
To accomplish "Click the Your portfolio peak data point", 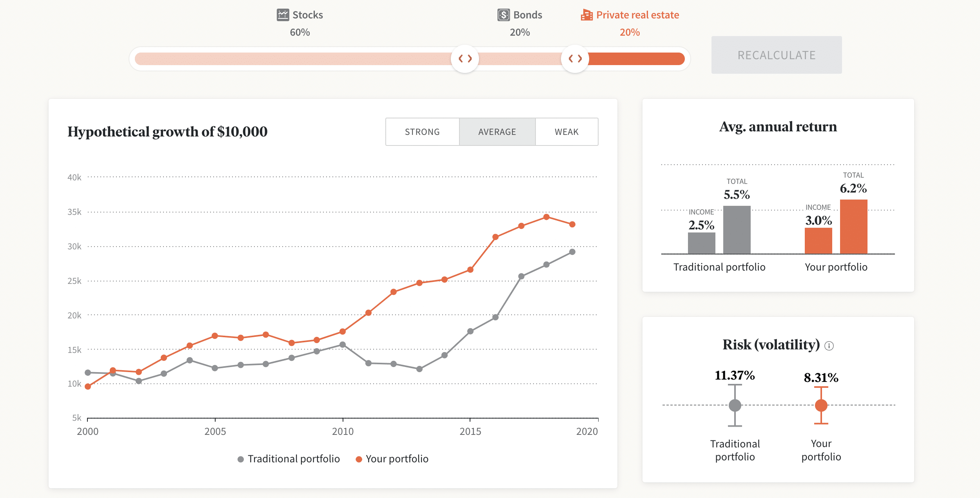I will tap(546, 217).
